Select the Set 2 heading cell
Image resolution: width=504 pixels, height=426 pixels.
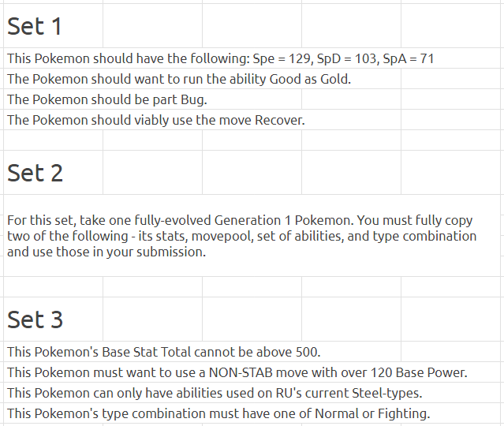(53, 172)
